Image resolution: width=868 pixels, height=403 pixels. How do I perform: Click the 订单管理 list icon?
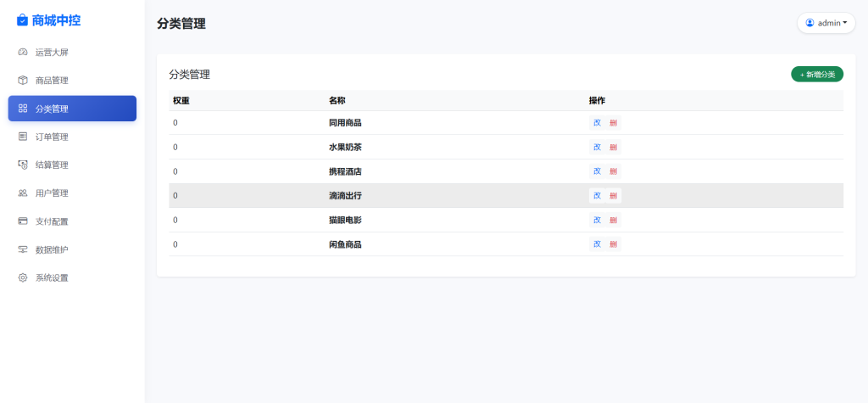tap(23, 137)
